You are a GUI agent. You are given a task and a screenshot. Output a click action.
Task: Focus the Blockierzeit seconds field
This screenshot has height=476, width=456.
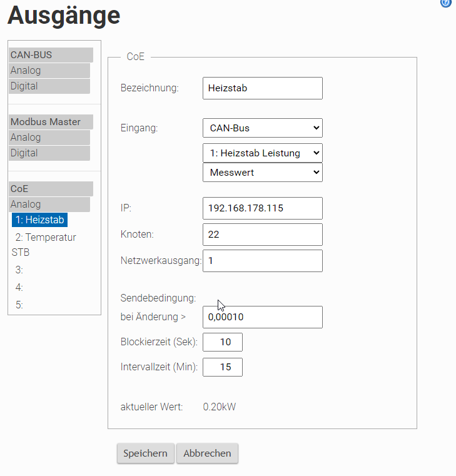pyautogui.click(x=223, y=342)
